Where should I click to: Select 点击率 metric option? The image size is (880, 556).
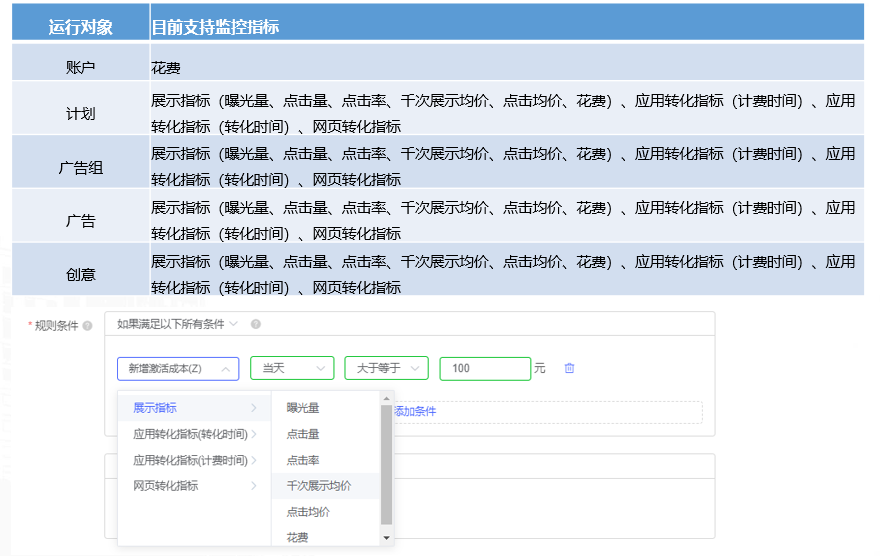point(303,460)
